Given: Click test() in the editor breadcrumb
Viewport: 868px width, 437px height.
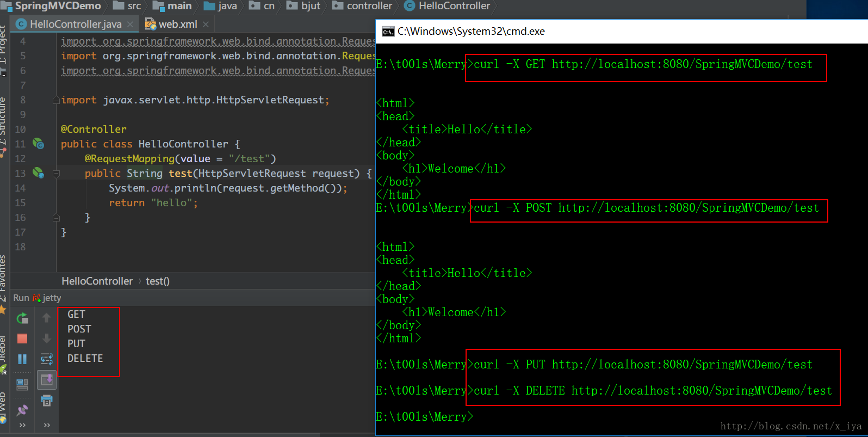Looking at the screenshot, I should [158, 281].
